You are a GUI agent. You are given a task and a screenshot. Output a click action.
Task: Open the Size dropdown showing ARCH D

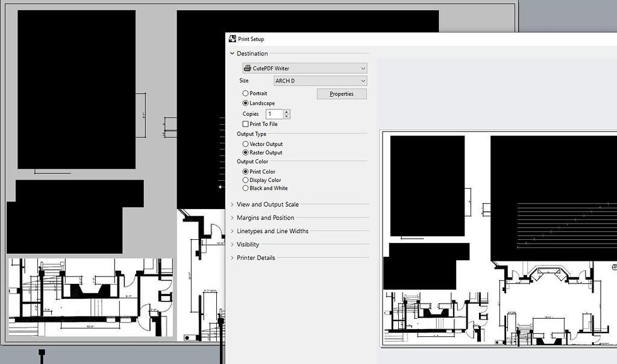click(x=364, y=81)
